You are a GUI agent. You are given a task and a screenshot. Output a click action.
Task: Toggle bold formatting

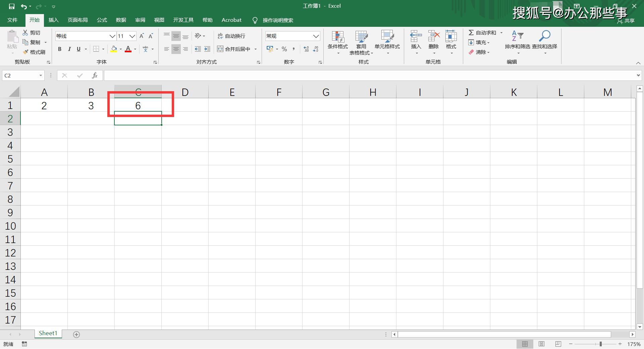point(60,49)
